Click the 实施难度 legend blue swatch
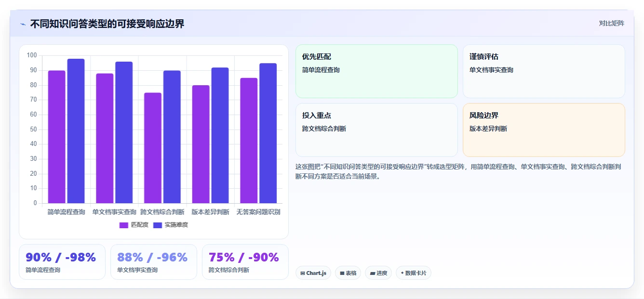 click(x=158, y=225)
